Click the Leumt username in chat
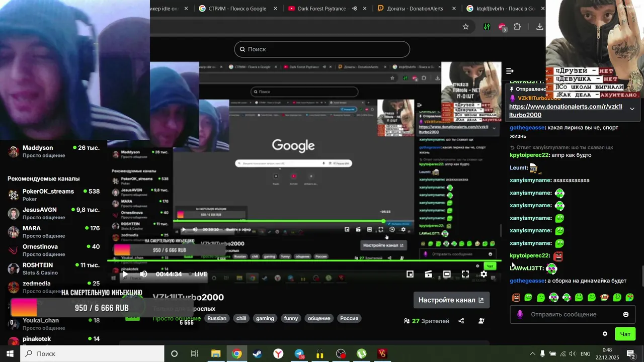 point(519,167)
